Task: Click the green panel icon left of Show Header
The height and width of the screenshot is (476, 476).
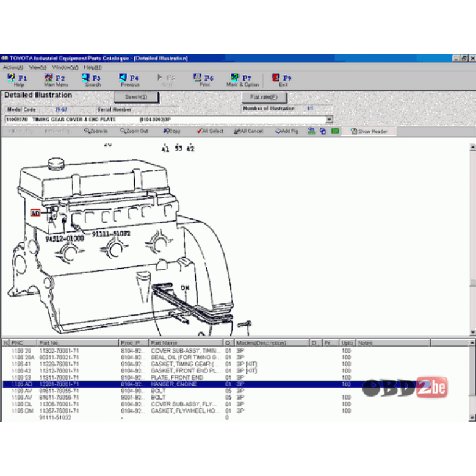Action: 335,131
